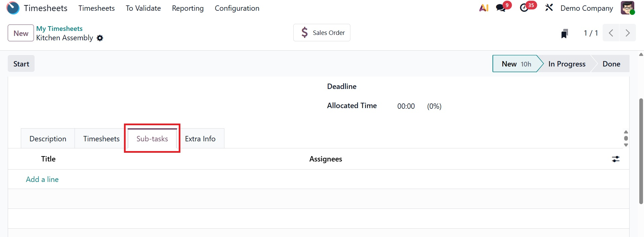Open the Configuration menu
The image size is (644, 237).
coord(237,8)
